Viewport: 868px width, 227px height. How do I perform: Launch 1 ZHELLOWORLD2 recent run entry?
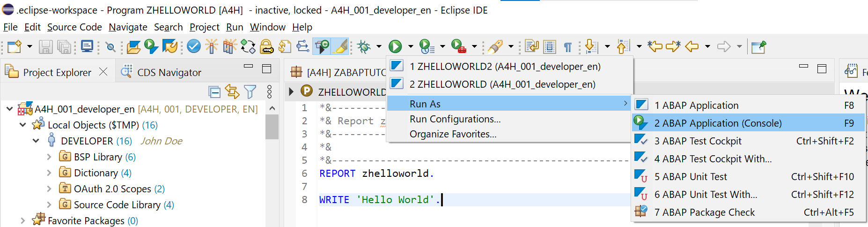(x=509, y=66)
